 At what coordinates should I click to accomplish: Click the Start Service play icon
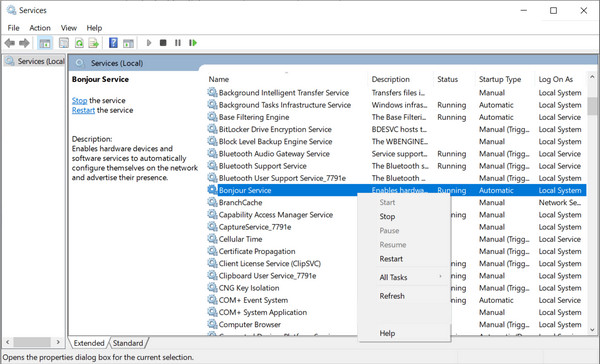[x=149, y=43]
